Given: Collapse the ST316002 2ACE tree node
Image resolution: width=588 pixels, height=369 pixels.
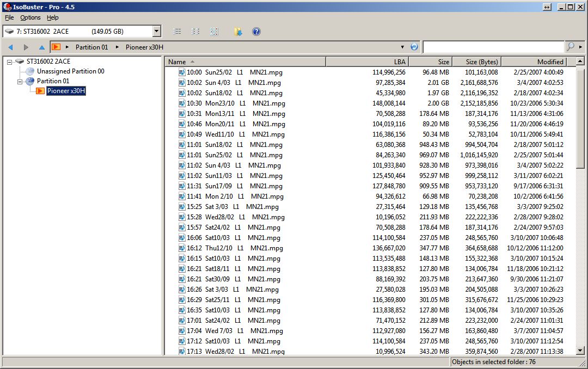Looking at the screenshot, I should coord(9,62).
